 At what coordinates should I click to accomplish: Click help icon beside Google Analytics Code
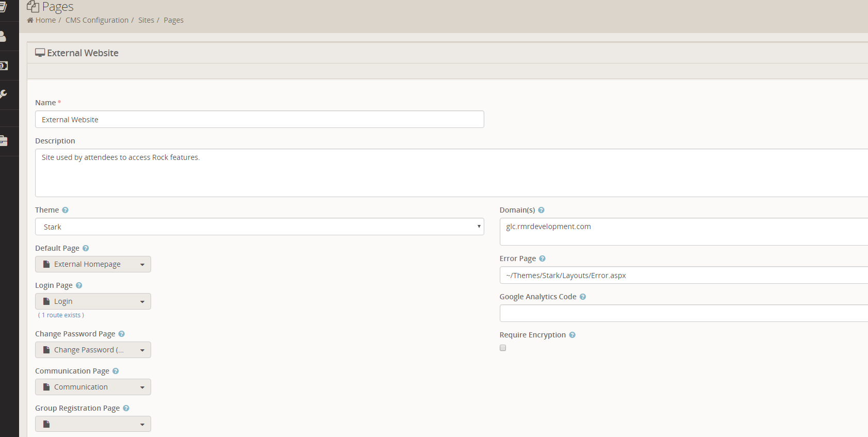[x=582, y=297]
